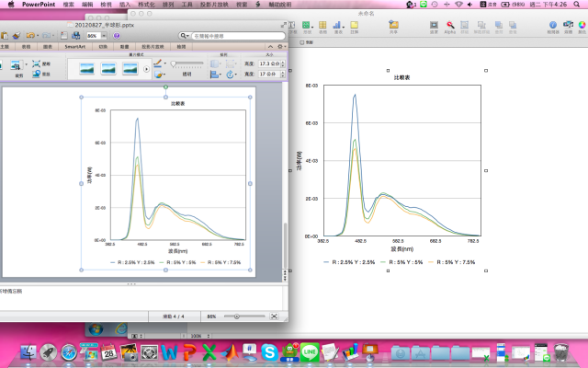Click the Spotlight search icon in menu bar
The height and width of the screenshot is (368, 588).
pyautogui.click(x=577, y=5)
